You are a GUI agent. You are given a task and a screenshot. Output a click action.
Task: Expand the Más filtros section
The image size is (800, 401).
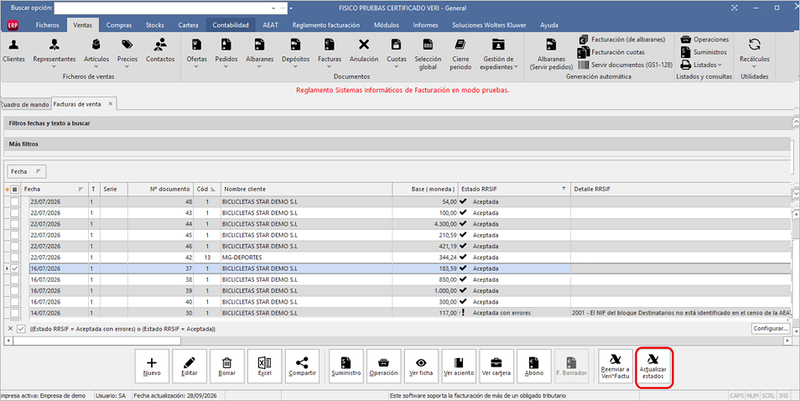coord(397,144)
